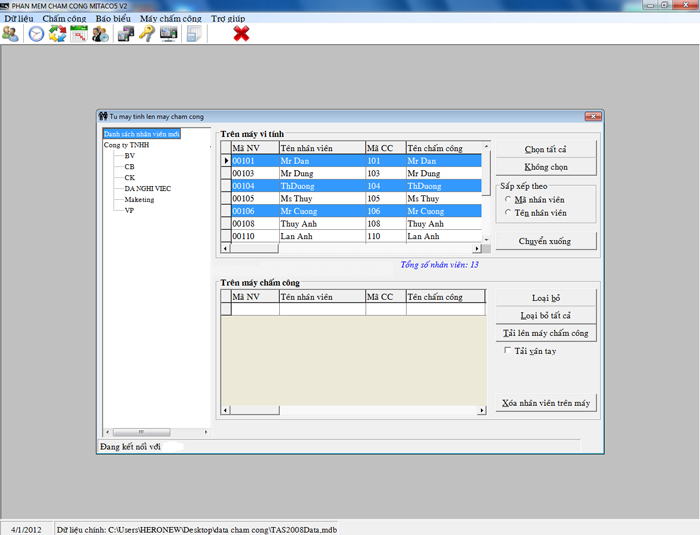Click the golden key icon
Image resolution: width=700 pixels, height=535 pixels.
coord(147,34)
